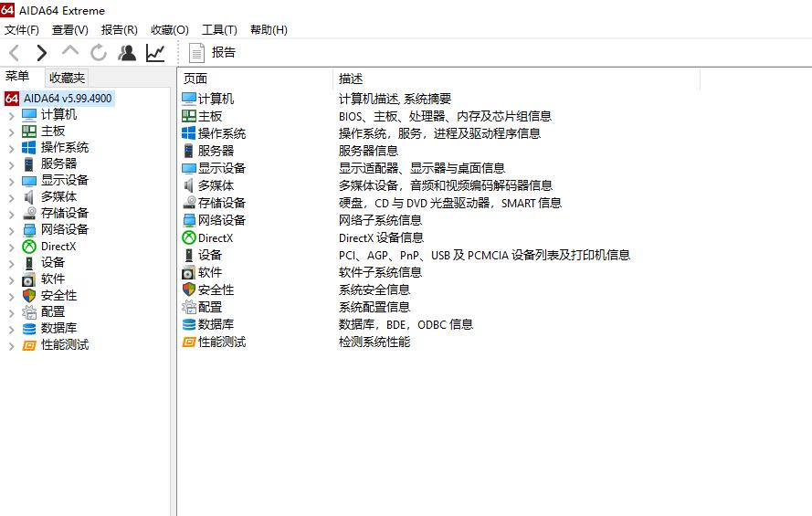Switch to the 收藏夹 tab
The width and height of the screenshot is (812, 516).
[x=67, y=78]
